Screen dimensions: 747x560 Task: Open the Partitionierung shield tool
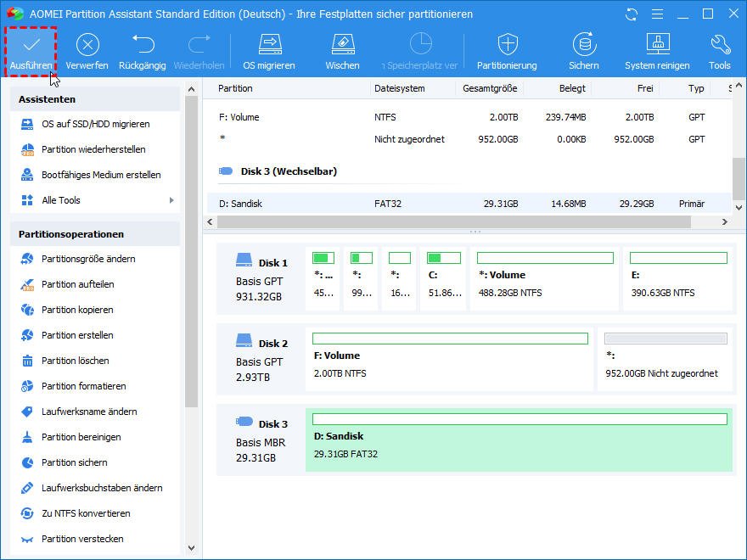click(507, 46)
